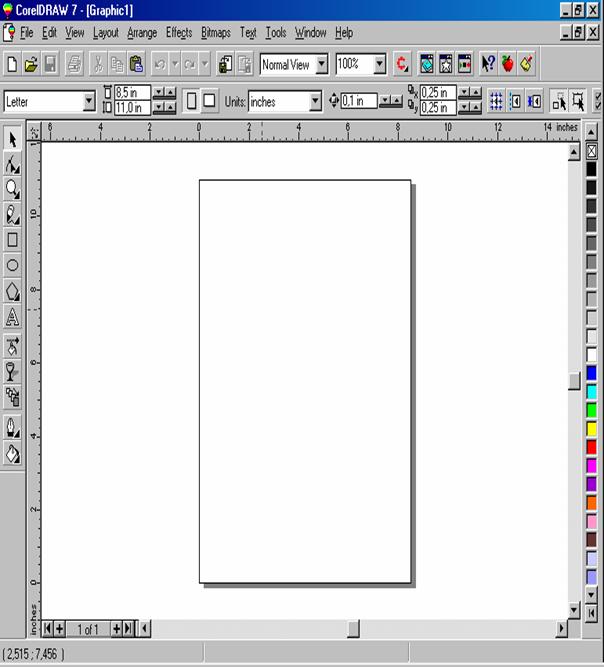The image size is (604, 667).
Task: Activate the Text tool
Action: [13, 318]
